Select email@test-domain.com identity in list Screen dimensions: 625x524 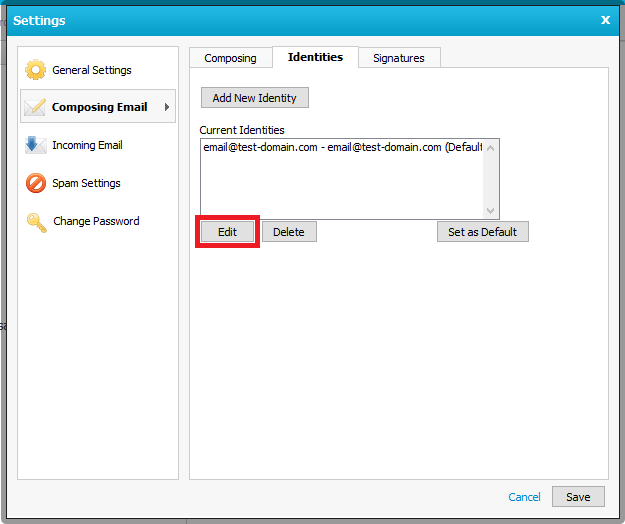click(342, 147)
